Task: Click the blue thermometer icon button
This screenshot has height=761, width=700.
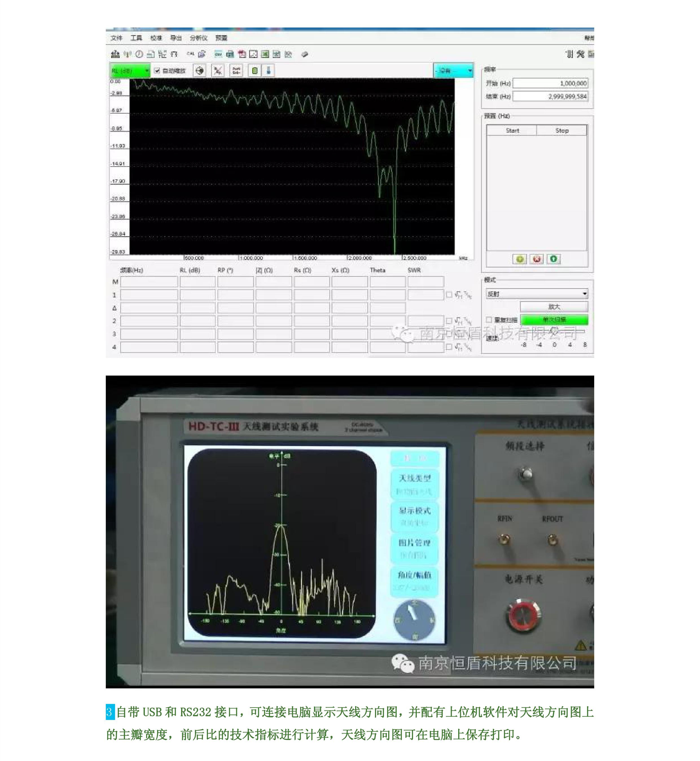Action: 268,71
